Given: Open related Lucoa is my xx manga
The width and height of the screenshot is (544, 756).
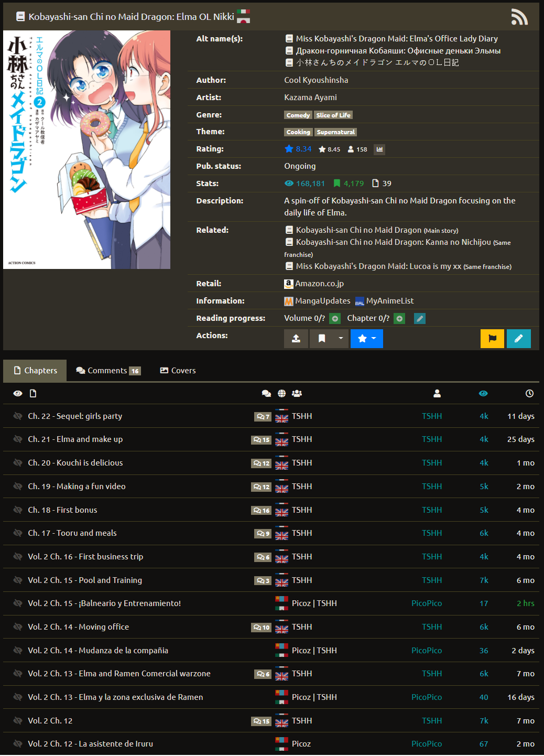Looking at the screenshot, I should pos(378,266).
